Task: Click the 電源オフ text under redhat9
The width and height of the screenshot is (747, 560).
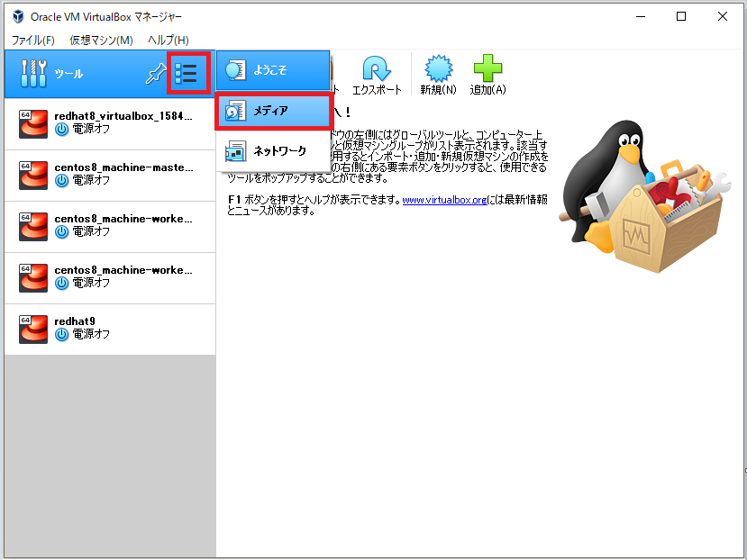Action: point(91,334)
